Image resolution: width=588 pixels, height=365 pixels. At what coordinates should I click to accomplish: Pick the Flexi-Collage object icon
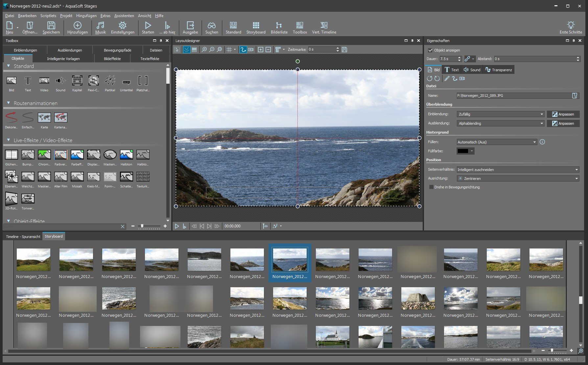tap(93, 81)
